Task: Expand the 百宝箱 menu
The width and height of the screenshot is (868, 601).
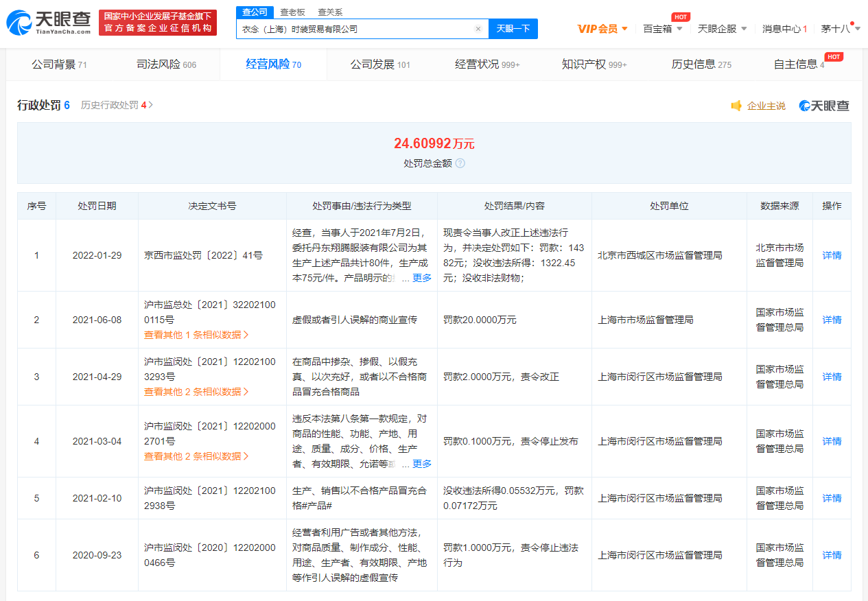Action: (663, 29)
